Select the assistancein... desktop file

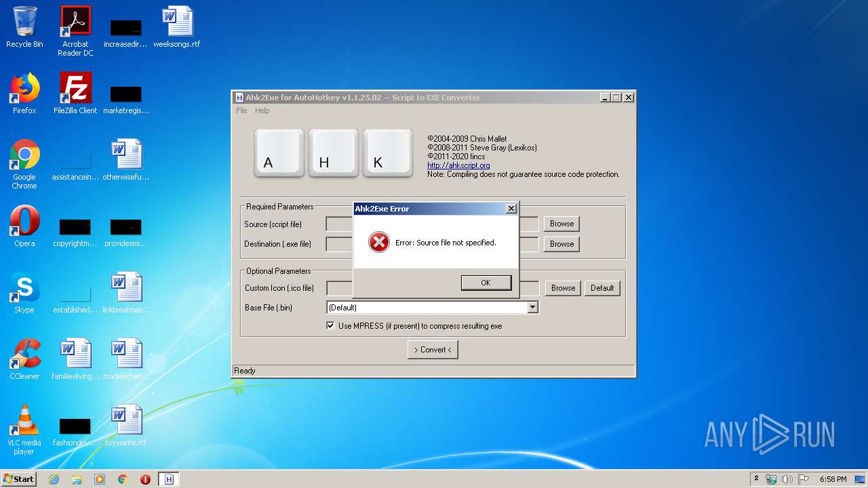(75, 165)
